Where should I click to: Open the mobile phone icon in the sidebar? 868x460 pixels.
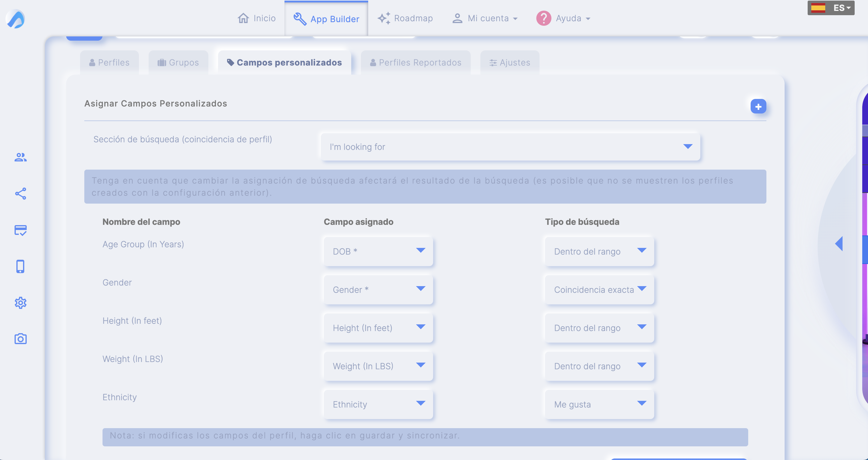20,266
